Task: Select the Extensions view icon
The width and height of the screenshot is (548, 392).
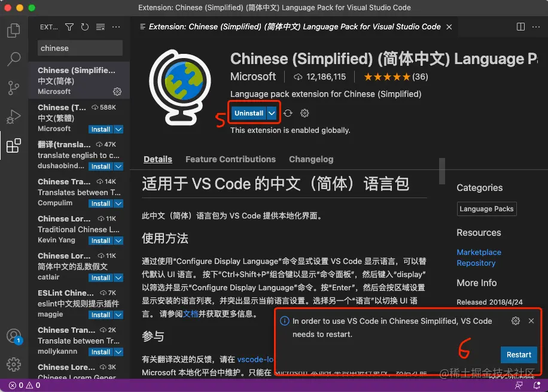Action: pos(14,145)
